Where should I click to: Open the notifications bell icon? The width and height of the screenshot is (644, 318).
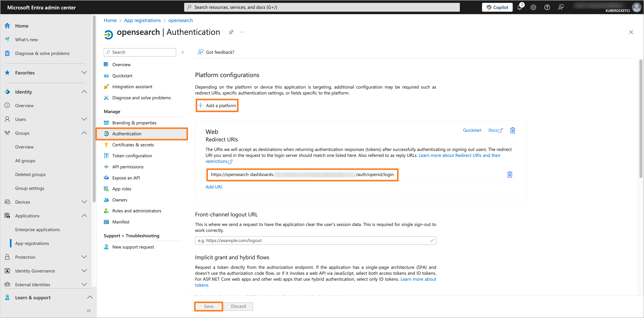click(520, 7)
